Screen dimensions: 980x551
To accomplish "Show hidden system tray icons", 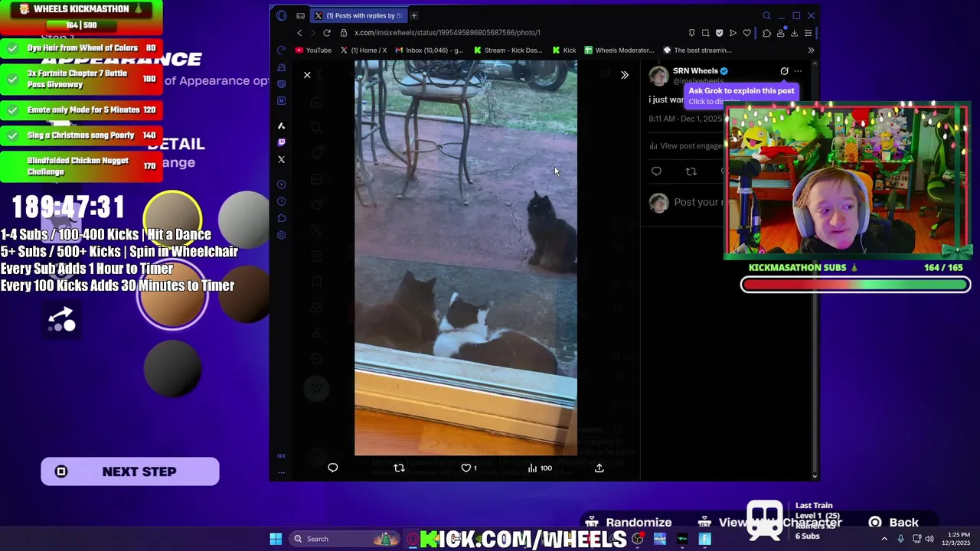I will coord(884,539).
